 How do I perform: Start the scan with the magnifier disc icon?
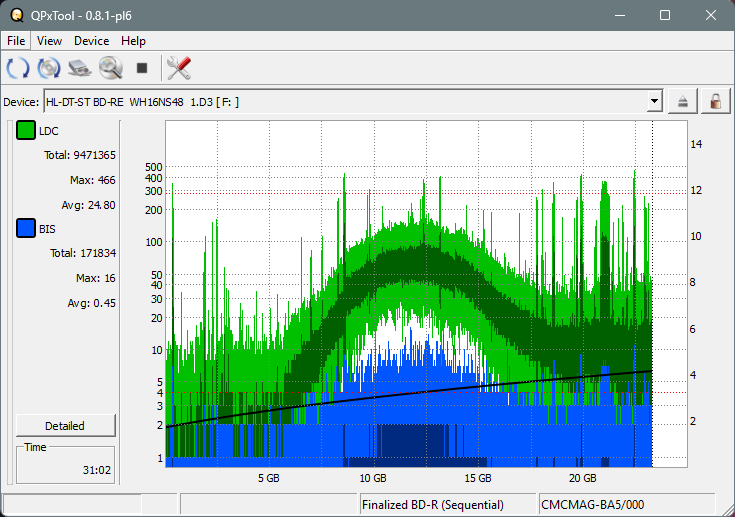pyautogui.click(x=111, y=68)
